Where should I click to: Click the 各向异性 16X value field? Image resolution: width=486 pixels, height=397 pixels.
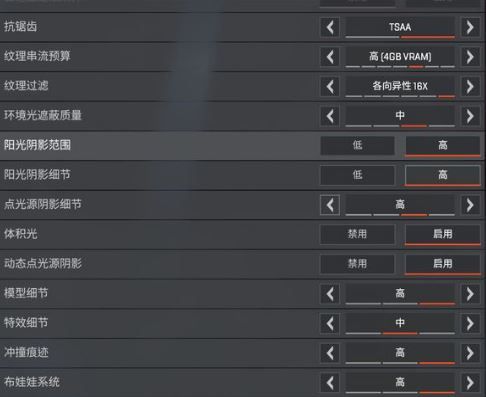click(400, 86)
